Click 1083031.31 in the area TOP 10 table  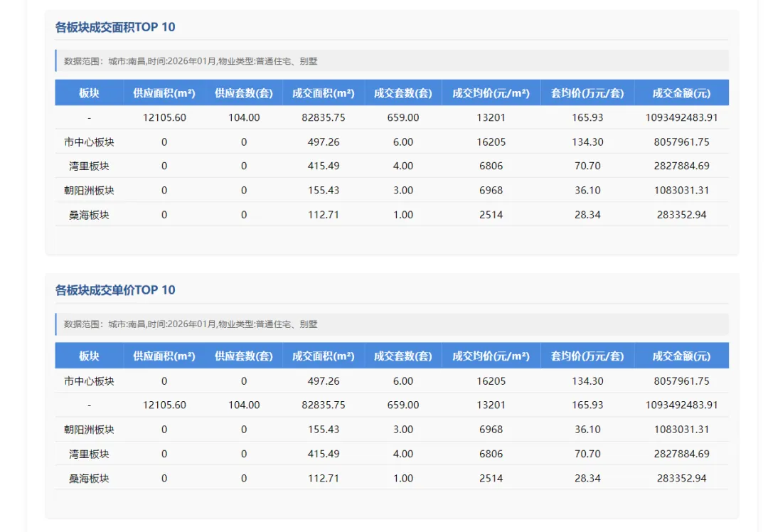tap(681, 191)
